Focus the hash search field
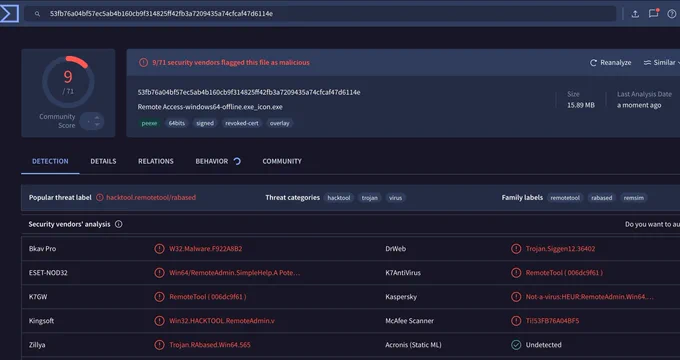This screenshot has width=680, height=360. pyautogui.click(x=320, y=13)
